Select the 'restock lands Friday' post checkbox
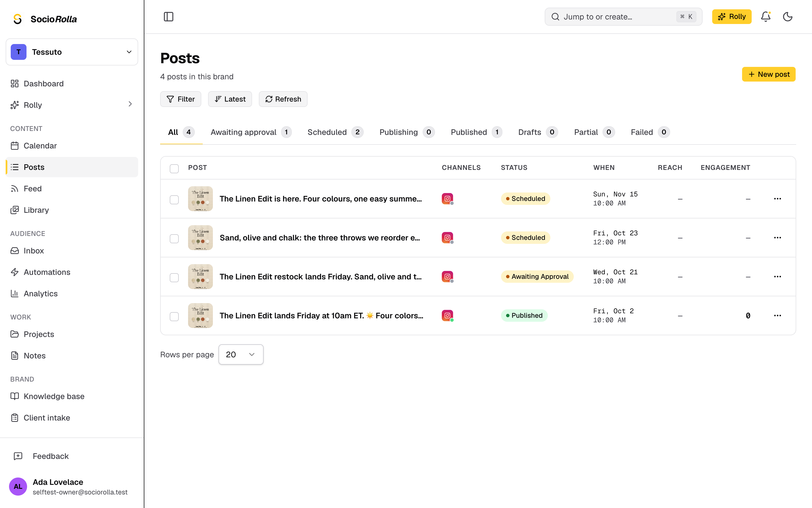The width and height of the screenshot is (812, 508). [x=174, y=277]
